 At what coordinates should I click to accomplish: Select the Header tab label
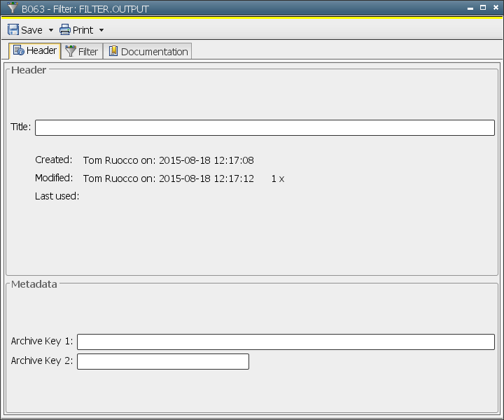(41, 51)
